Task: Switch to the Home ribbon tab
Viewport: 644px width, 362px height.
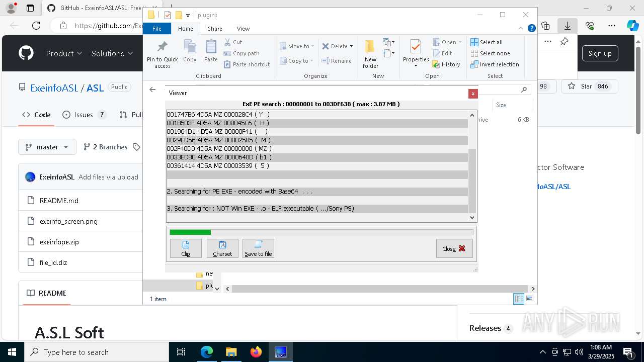Action: coord(185,29)
